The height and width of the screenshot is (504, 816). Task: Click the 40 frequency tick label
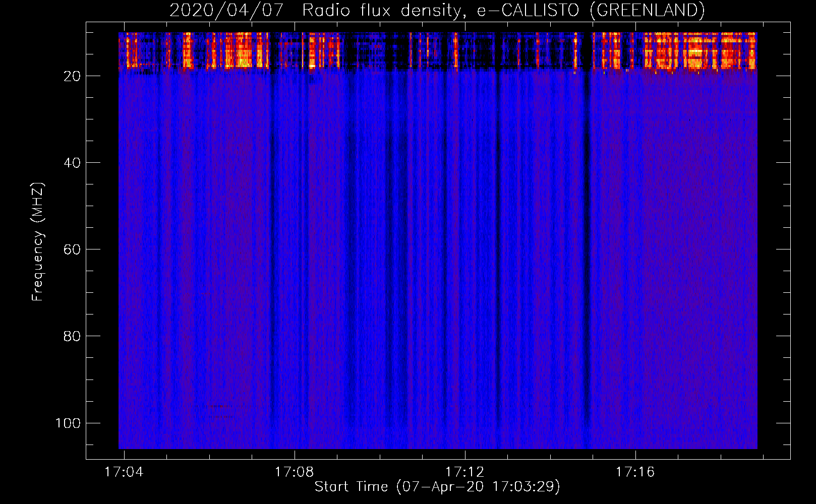[x=72, y=163]
